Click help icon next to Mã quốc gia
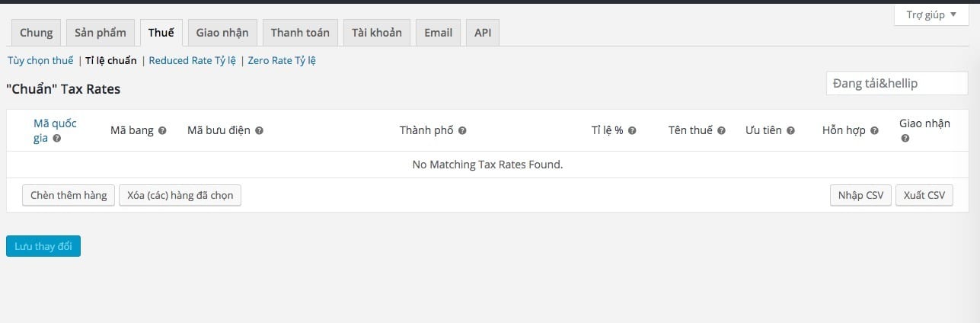Screen dimensions: 980x323 [56, 139]
